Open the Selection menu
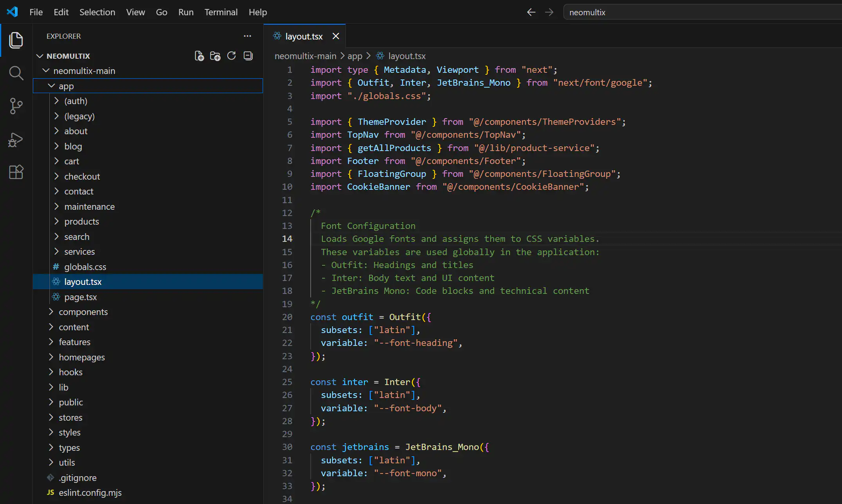842x504 pixels. tap(97, 12)
